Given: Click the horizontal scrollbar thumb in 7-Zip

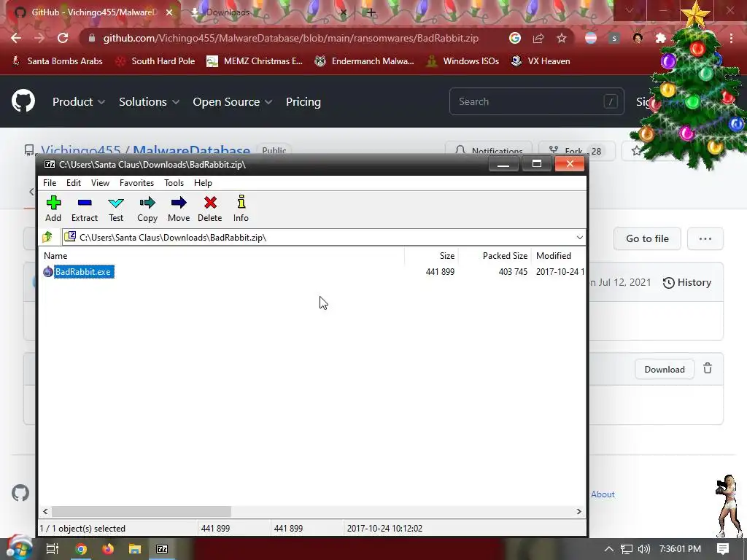Looking at the screenshot, I should [x=142, y=511].
